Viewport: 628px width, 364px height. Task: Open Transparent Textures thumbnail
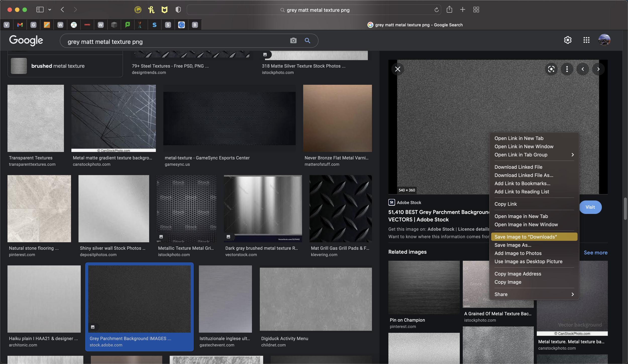(x=36, y=118)
